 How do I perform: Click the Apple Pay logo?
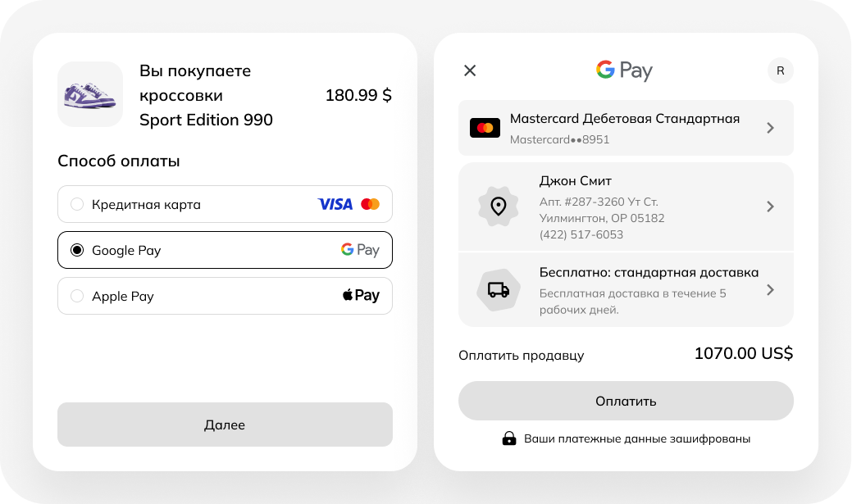coord(361,296)
